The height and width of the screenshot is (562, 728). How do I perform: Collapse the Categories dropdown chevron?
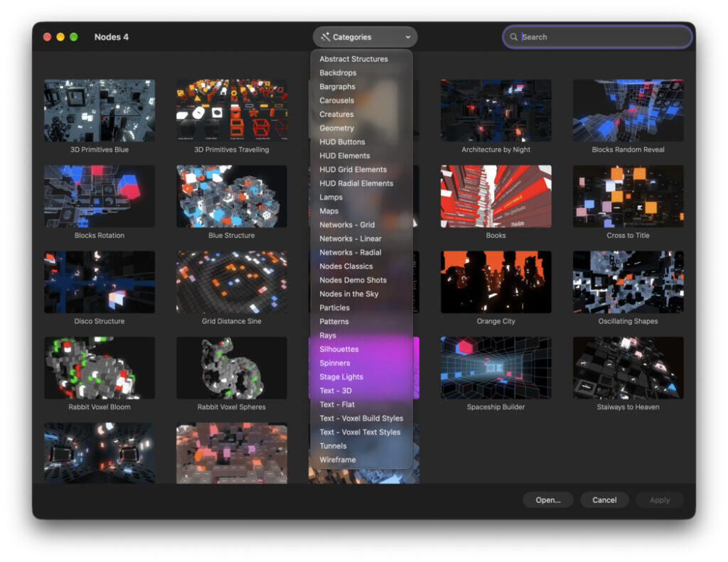(407, 37)
